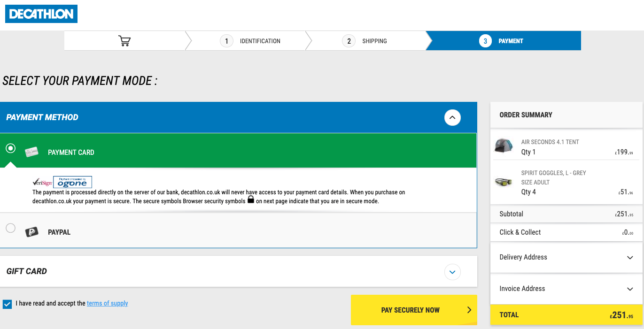Click the Decathlon logo

point(41,14)
